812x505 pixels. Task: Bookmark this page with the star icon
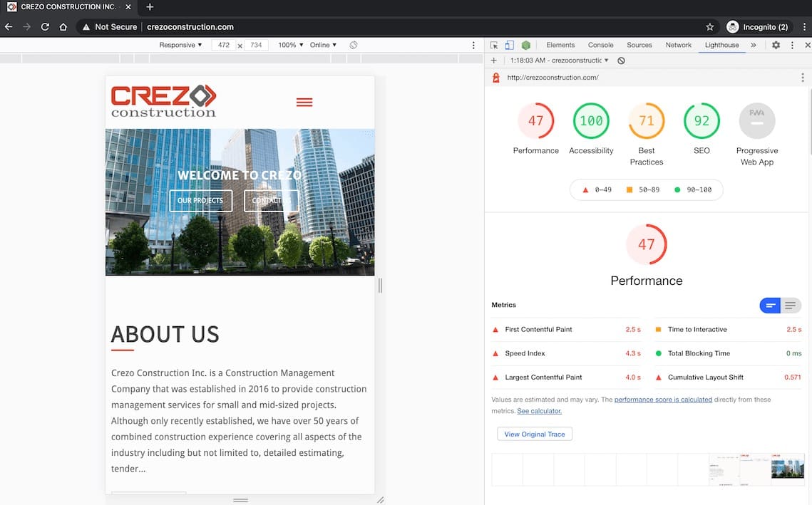709,27
